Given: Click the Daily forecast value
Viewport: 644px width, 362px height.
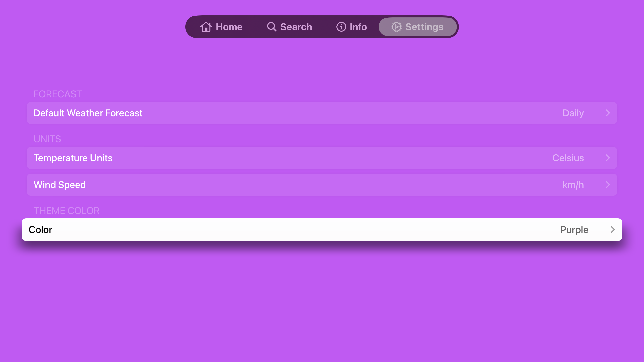Looking at the screenshot, I should (573, 113).
